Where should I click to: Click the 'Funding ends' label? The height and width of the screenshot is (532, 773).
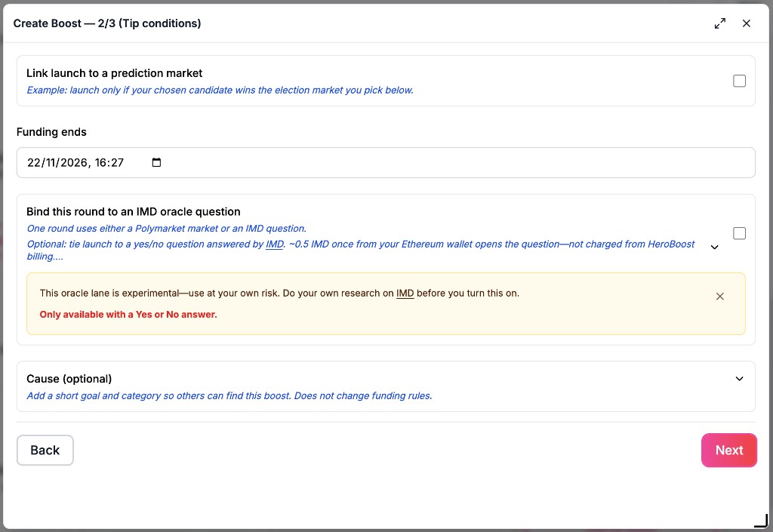pos(51,132)
